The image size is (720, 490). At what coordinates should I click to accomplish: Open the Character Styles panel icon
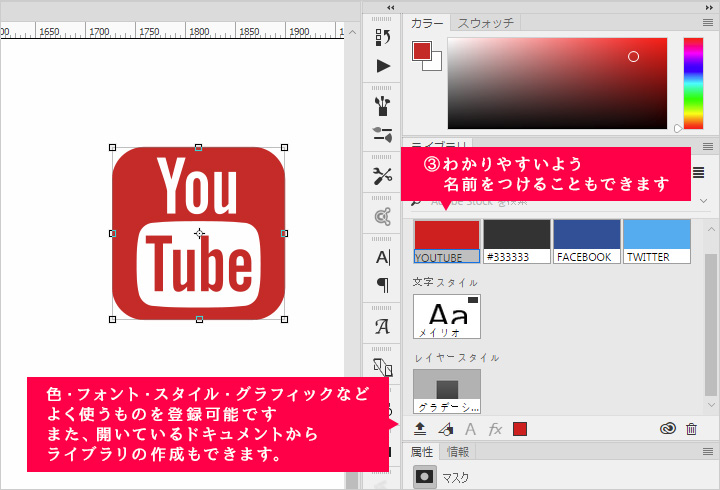pos(382,327)
